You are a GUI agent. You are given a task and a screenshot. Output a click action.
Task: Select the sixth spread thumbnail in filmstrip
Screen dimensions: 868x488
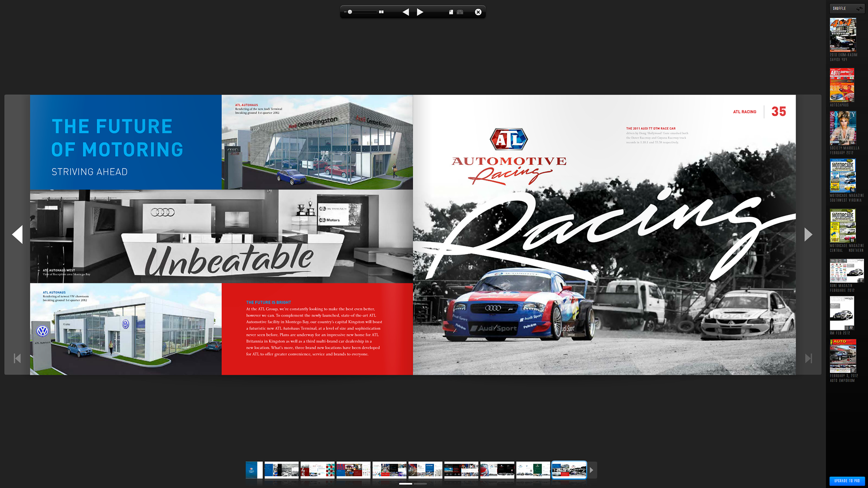pyautogui.click(x=425, y=470)
